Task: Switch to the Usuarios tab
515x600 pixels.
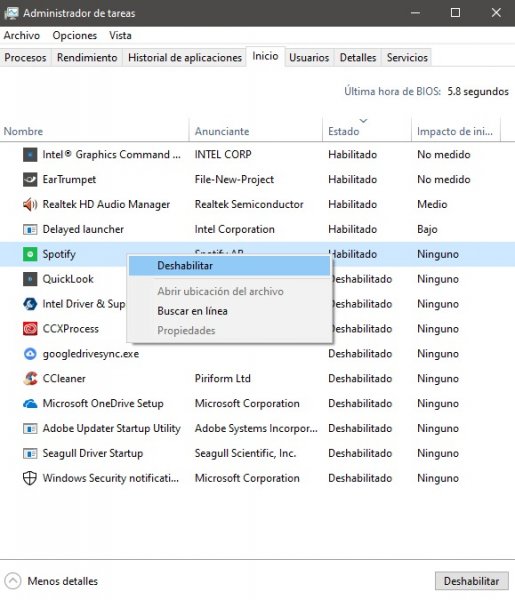Action: [309, 57]
